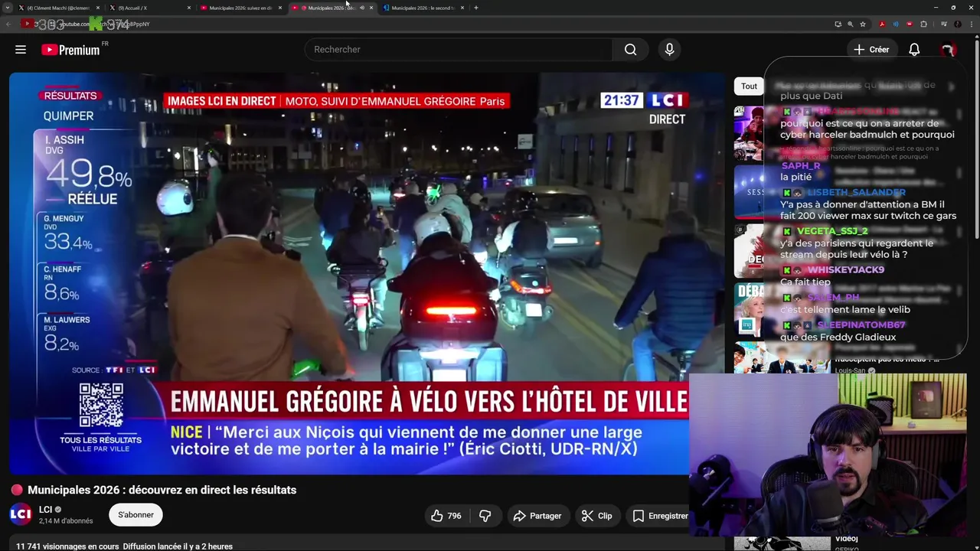Subscribe to LCI with S'abonner

tap(136, 515)
